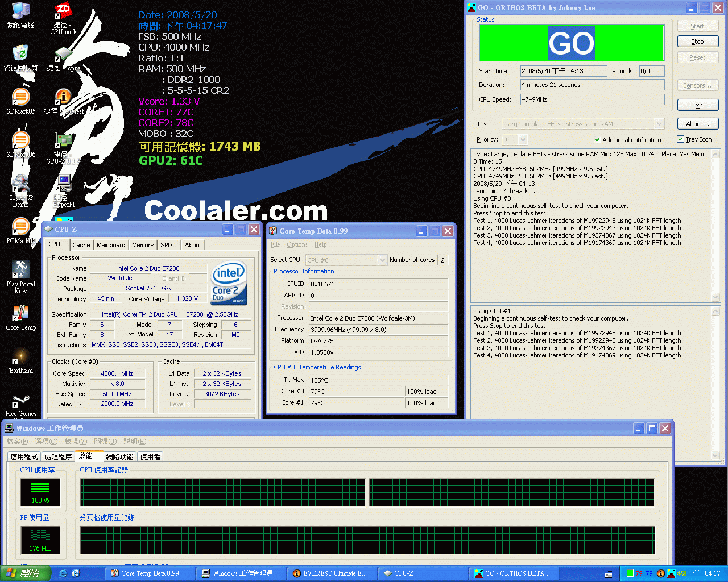
Task: Click the taskbar clock showing 04:17
Action: 705,573
